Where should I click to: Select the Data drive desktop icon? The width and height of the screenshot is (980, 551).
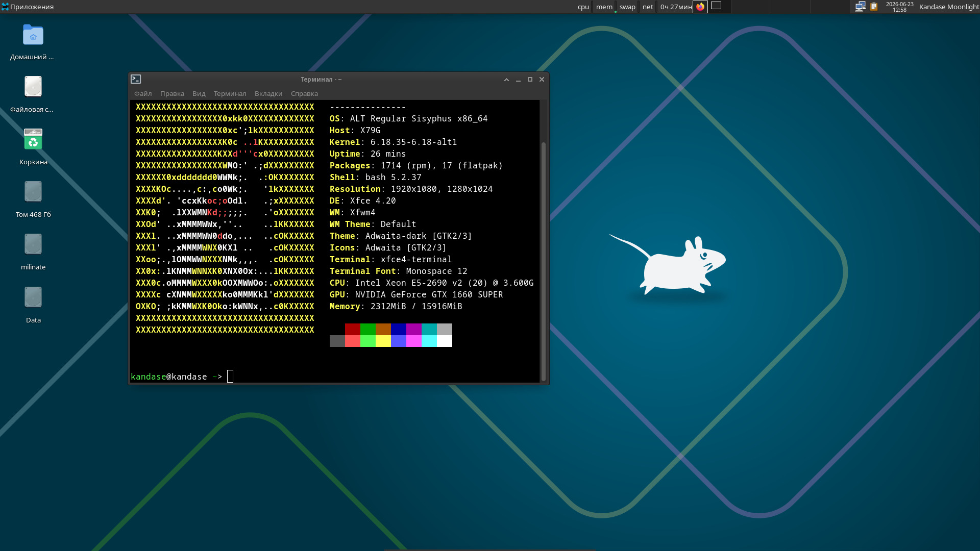click(33, 306)
